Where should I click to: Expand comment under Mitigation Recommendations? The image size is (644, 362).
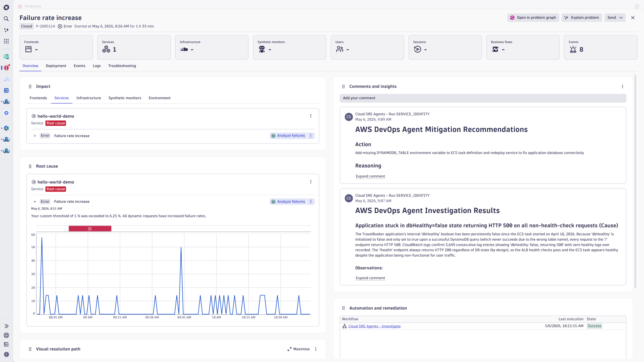(370, 176)
